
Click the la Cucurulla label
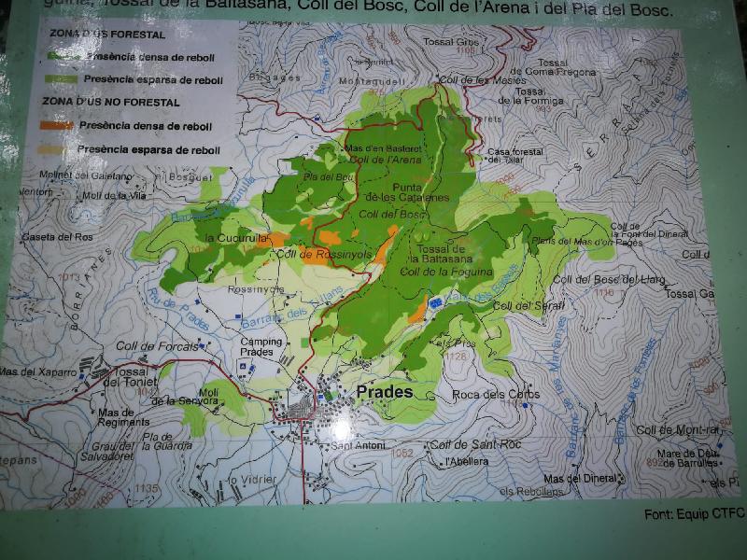click(237, 239)
